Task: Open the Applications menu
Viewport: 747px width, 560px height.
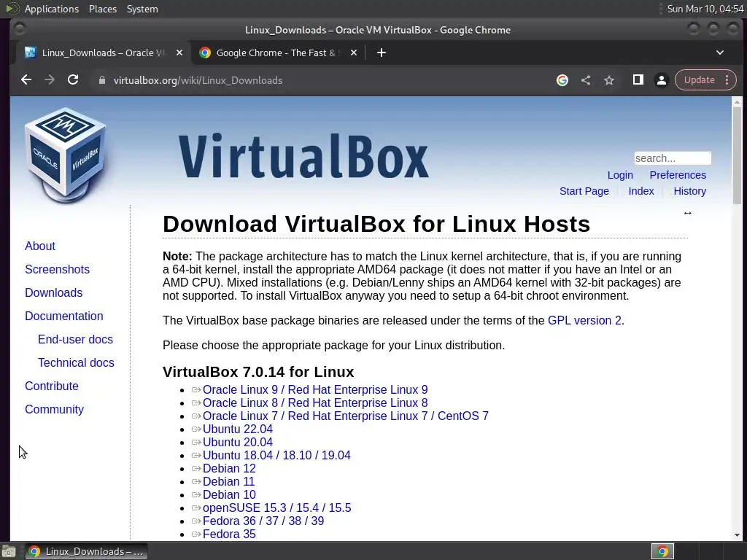Action: tap(52, 9)
